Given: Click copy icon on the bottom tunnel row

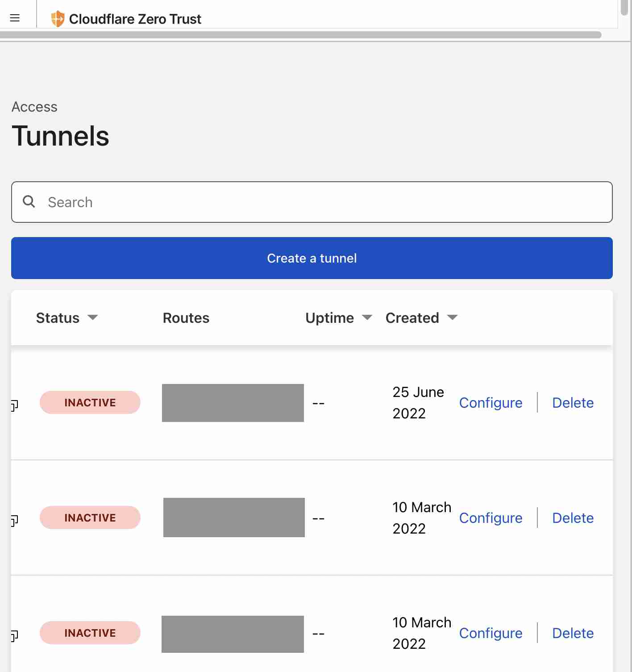Looking at the screenshot, I should tap(14, 635).
